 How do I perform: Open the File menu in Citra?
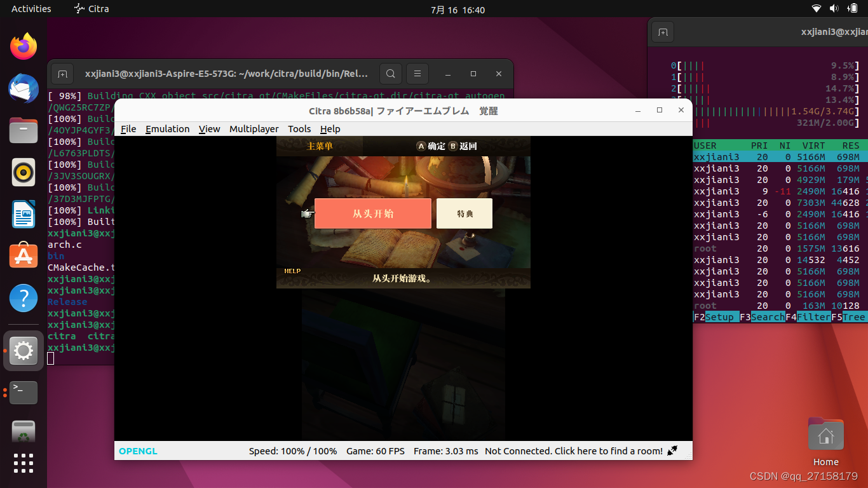pos(128,129)
